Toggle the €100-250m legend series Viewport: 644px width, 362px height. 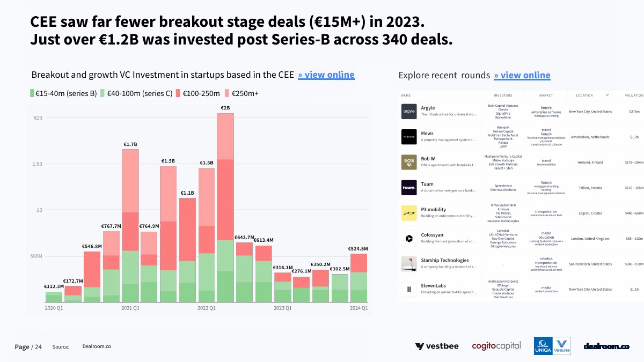198,93
